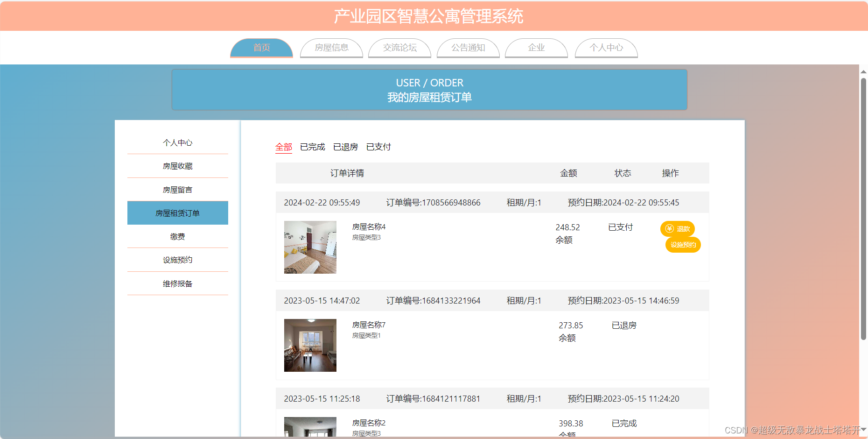
Task: Click the scrollbar up arrow
Action: tap(863, 72)
